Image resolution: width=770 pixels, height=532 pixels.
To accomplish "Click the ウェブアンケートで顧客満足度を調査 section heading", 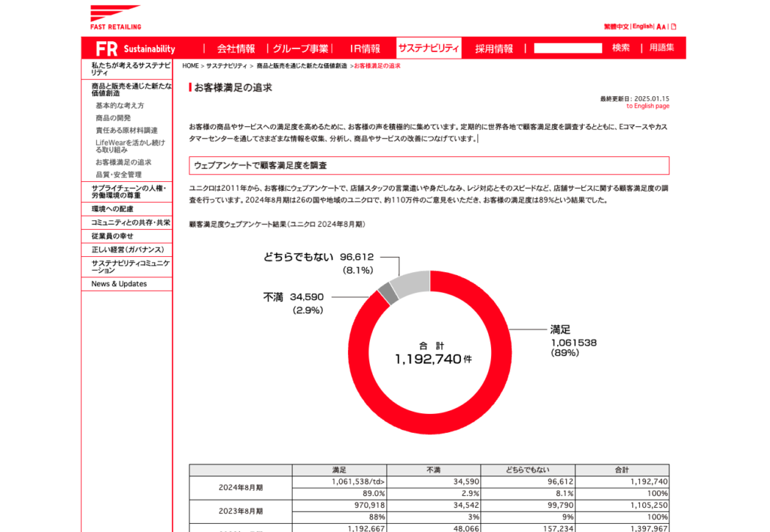I will [429, 165].
